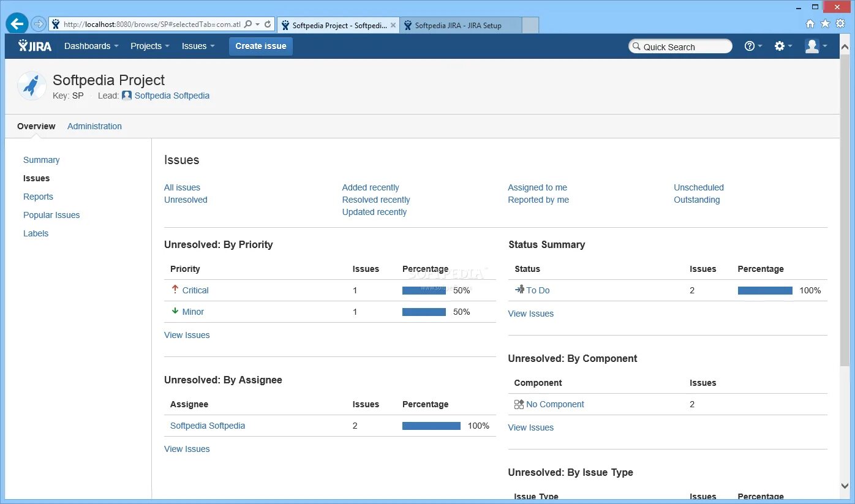Open the address bar dropdown arrow

click(258, 24)
